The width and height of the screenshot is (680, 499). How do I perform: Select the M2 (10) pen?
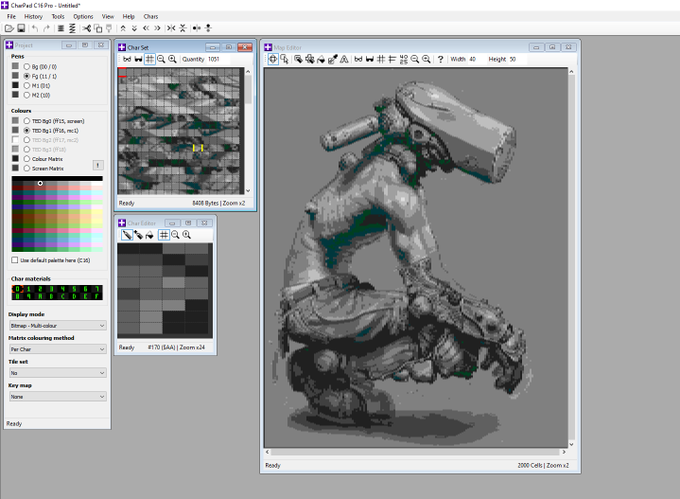[27, 95]
